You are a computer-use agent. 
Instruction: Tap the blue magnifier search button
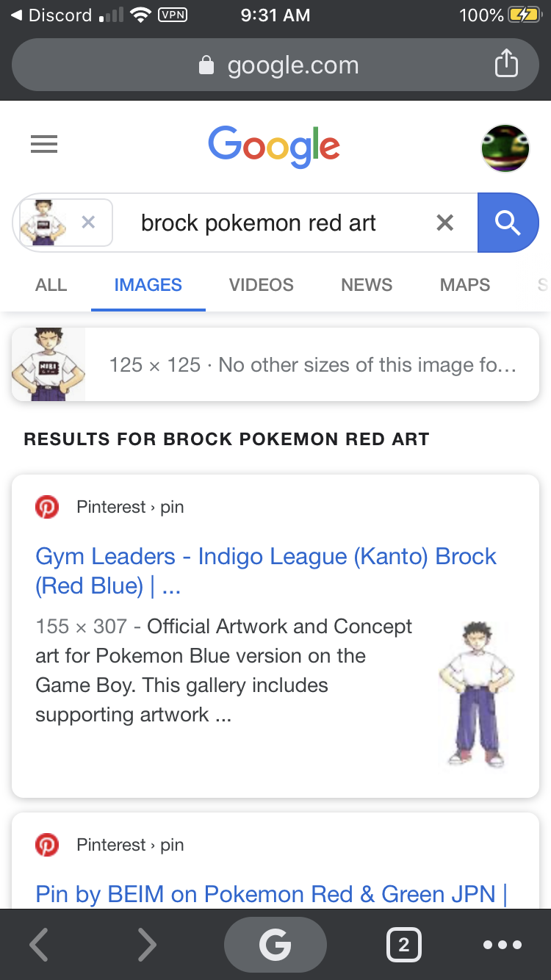click(x=508, y=223)
